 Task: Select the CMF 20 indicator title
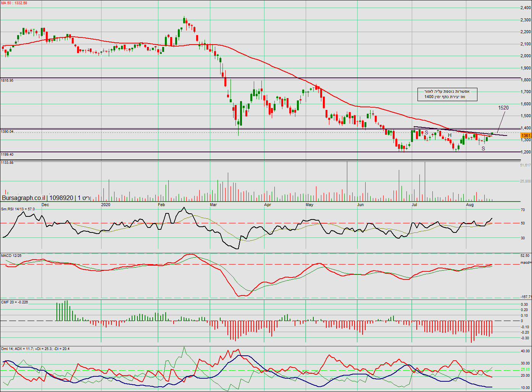(x=14, y=302)
